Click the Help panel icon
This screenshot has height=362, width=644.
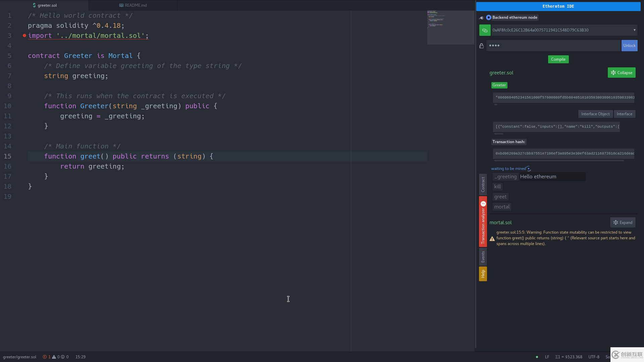[483, 274]
